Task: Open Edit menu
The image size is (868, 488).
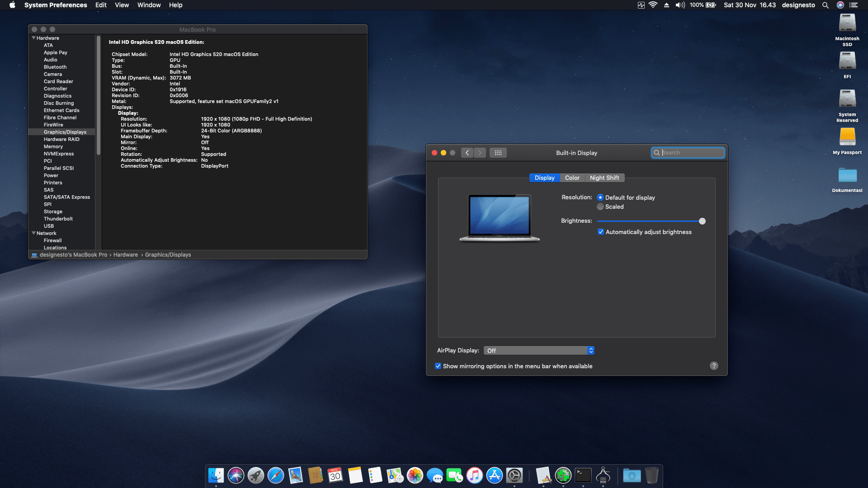Action: pyautogui.click(x=101, y=5)
